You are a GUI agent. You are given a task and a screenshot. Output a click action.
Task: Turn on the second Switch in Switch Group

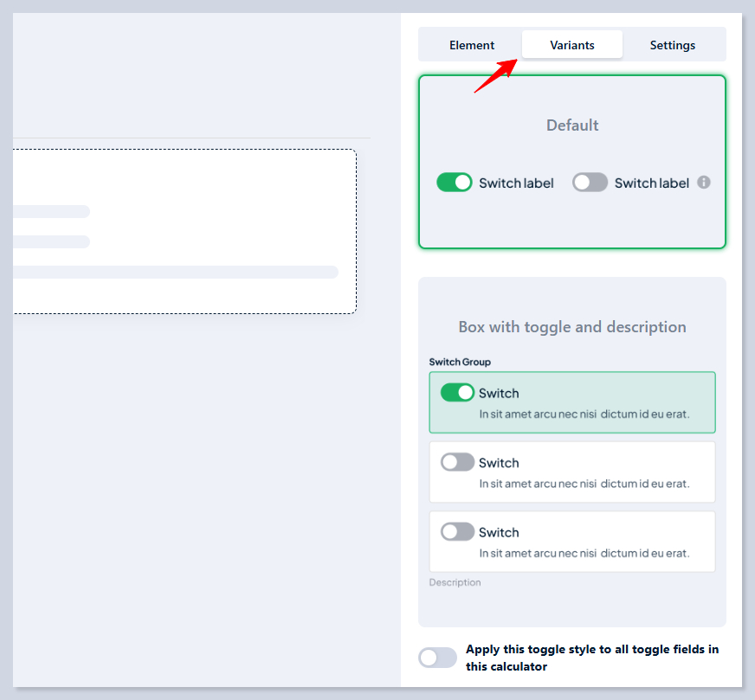coord(457,462)
